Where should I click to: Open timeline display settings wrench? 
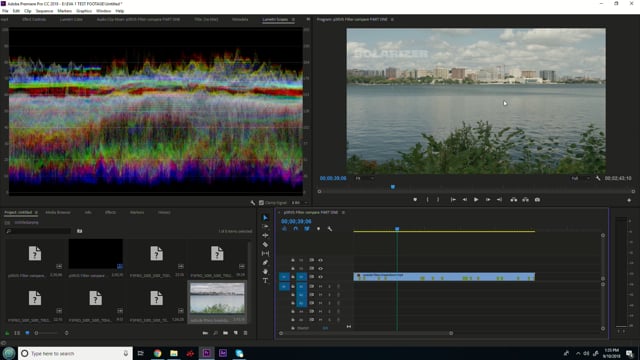pos(330,229)
